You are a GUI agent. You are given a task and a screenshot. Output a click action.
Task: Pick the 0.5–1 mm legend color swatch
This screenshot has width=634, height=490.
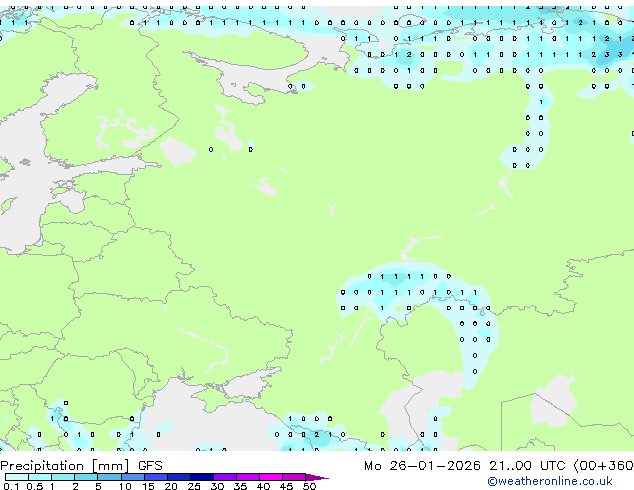[40, 477]
